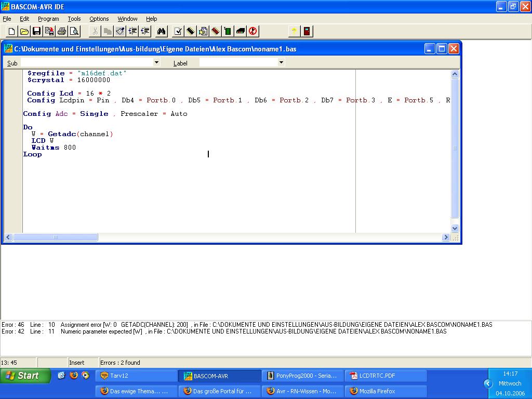This screenshot has width=532, height=399.
Task: Switch to Mozilla Firefox taskbar window
Action: tap(386, 391)
